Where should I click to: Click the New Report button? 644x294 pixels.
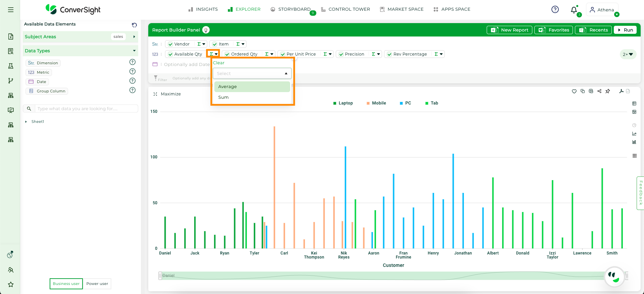pos(509,30)
